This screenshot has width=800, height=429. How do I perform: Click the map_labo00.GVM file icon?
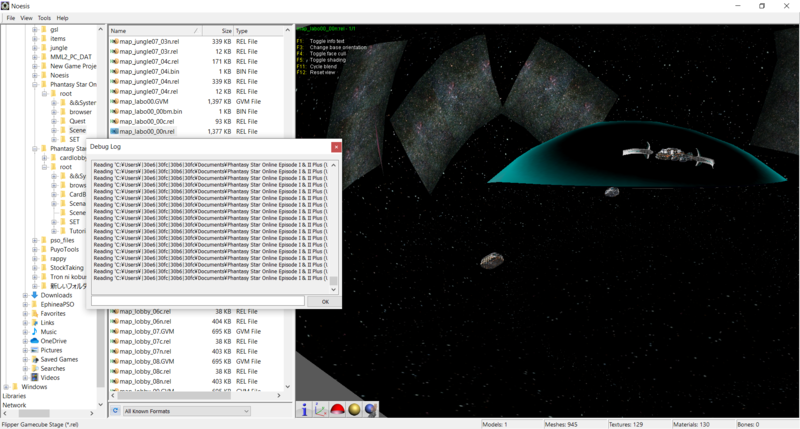coord(115,102)
